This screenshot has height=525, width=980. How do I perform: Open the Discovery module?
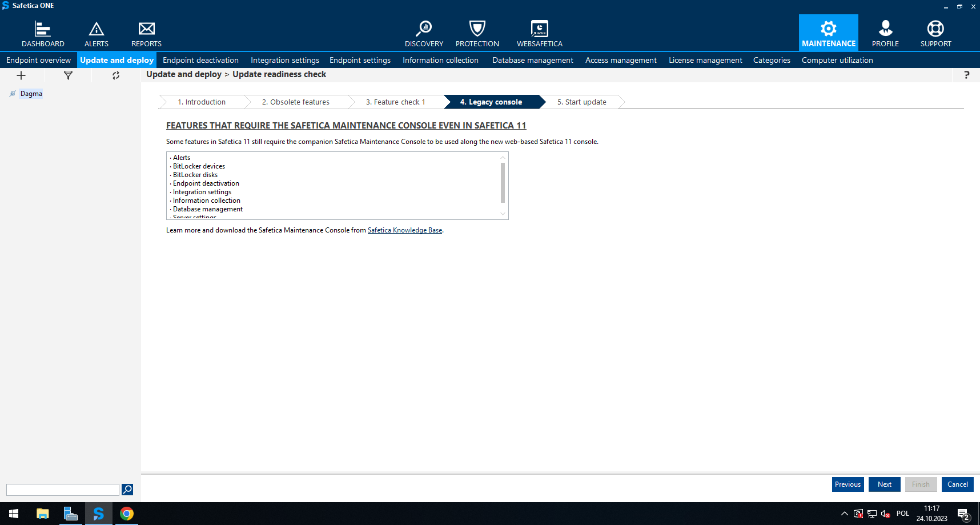pyautogui.click(x=424, y=34)
